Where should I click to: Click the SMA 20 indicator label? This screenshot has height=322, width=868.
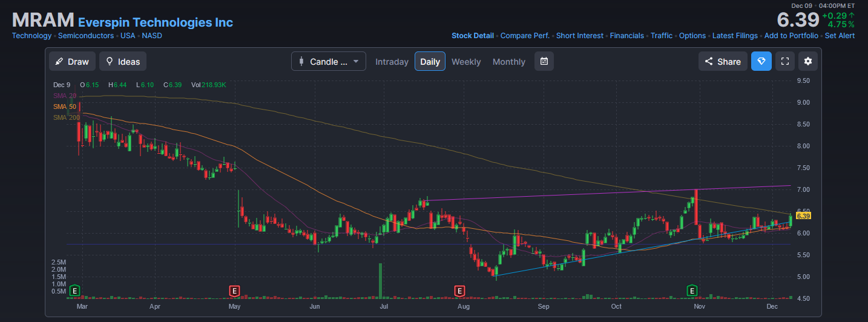65,96
